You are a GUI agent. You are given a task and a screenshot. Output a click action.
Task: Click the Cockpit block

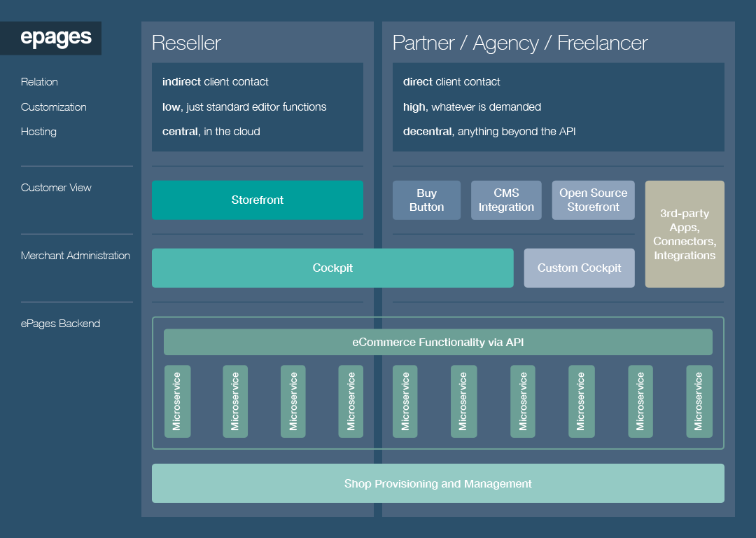coord(332,268)
